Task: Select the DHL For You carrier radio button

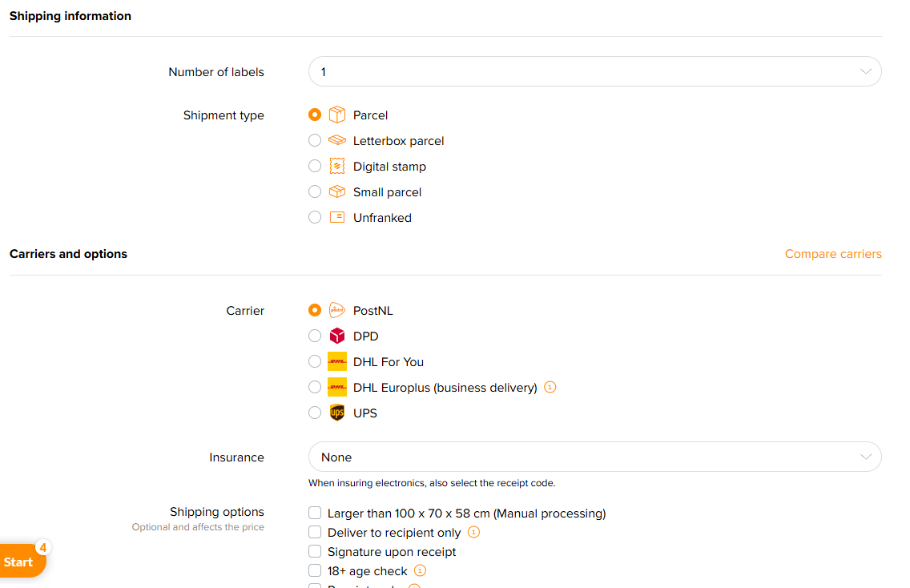Action: pyautogui.click(x=315, y=362)
